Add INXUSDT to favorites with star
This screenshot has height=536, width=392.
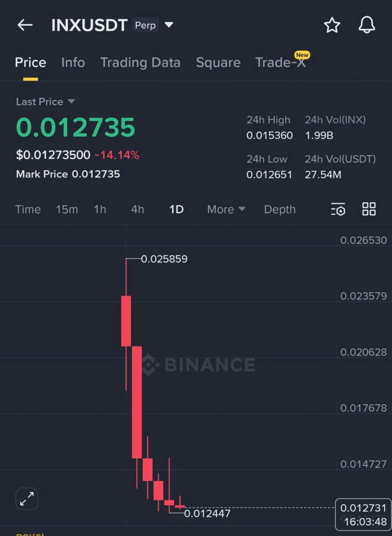[332, 26]
